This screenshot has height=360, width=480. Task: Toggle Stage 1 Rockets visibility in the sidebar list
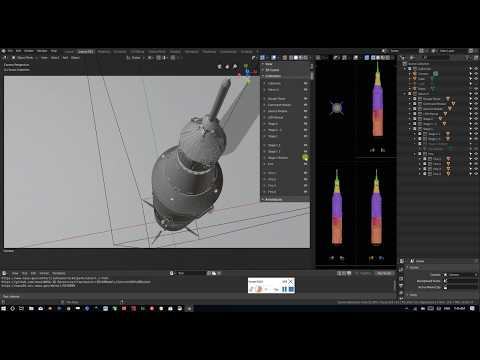tap(306, 158)
